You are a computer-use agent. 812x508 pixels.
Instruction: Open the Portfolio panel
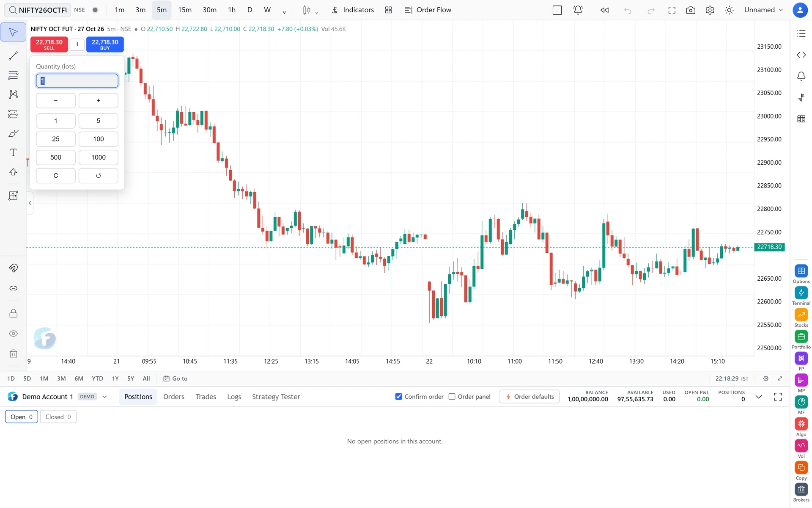click(x=801, y=337)
